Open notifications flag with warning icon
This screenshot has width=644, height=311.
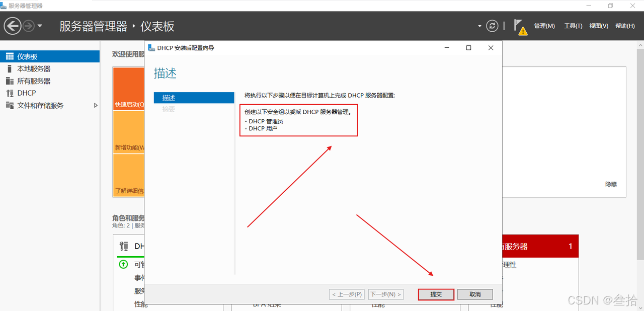pos(520,27)
